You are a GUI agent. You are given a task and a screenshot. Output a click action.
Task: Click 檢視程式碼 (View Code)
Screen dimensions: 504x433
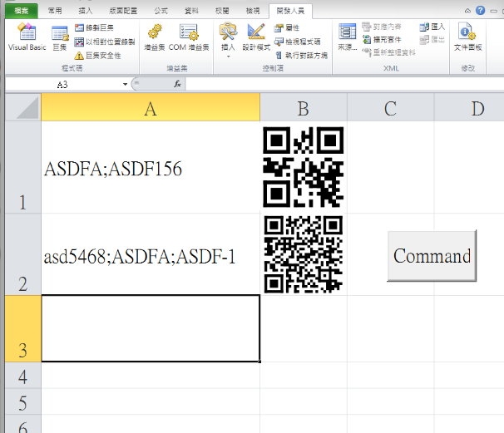coord(297,42)
